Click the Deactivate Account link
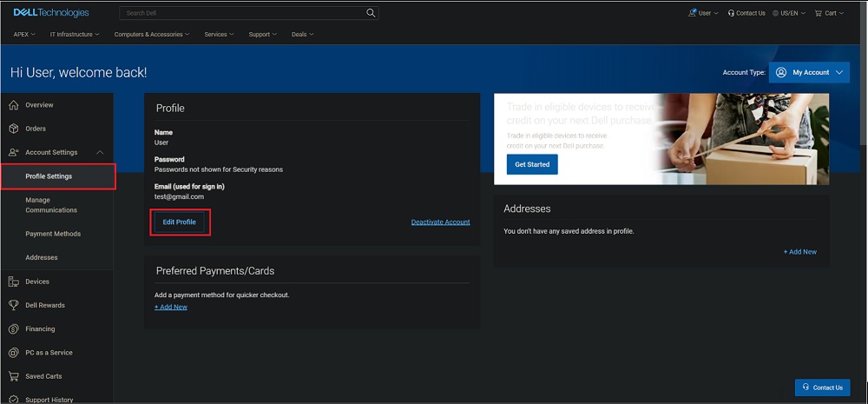Viewport: 868px width, 404px height. click(x=440, y=222)
